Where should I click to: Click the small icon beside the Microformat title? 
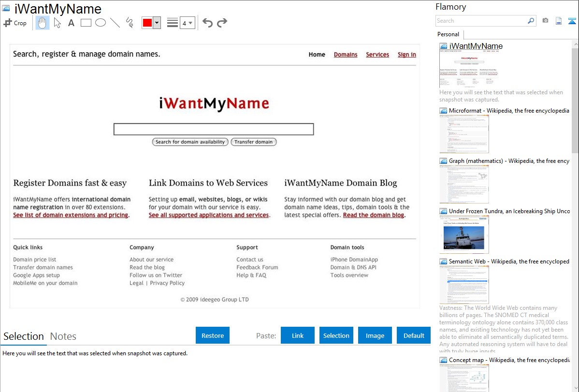443,111
